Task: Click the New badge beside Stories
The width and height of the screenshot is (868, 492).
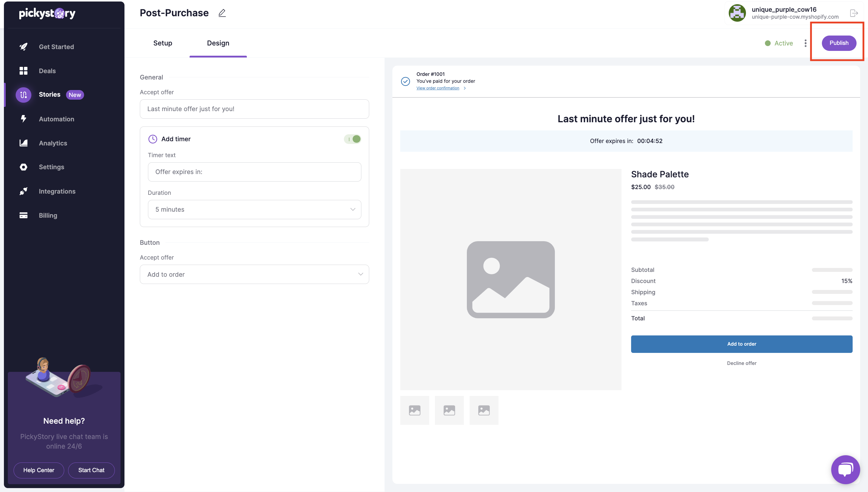Action: (x=75, y=95)
